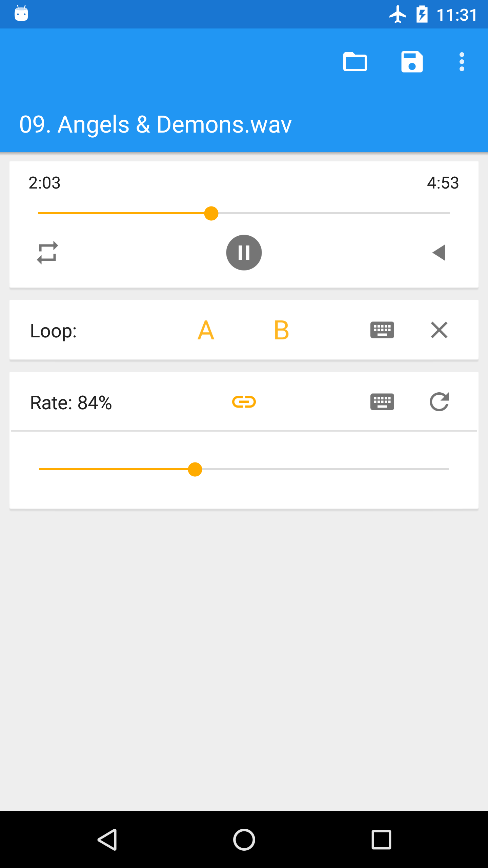Open the recent apps square button
The image size is (488, 868).
pos(381,840)
